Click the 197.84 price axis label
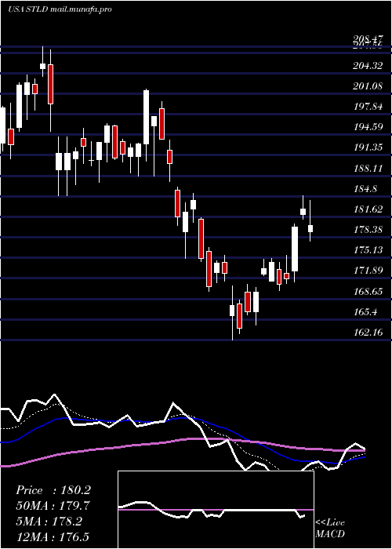392x549 pixels. [368, 107]
